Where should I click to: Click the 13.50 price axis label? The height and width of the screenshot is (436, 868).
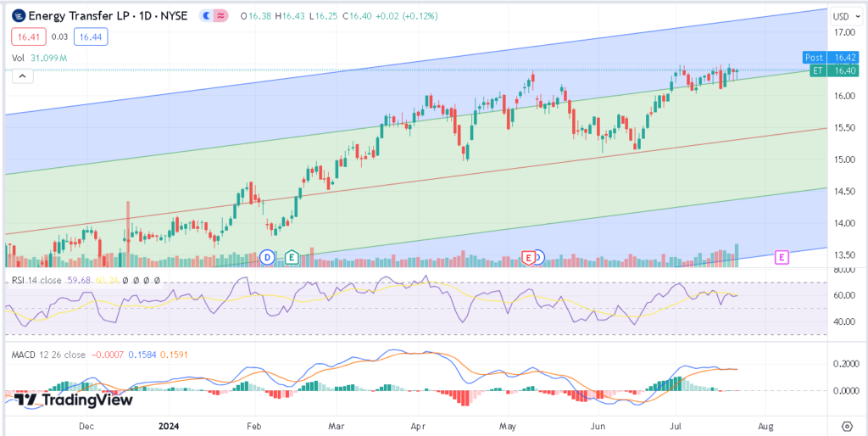pos(846,255)
